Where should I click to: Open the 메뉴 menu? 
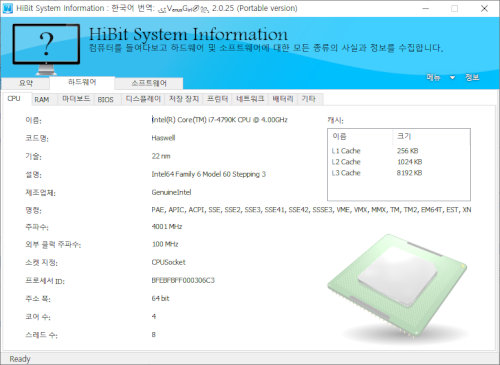click(x=433, y=78)
